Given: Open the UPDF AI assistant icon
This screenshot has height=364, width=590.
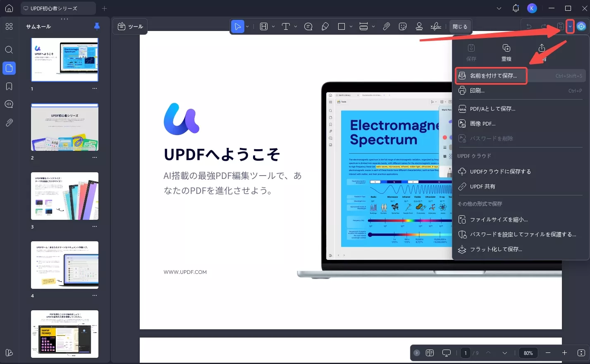Looking at the screenshot, I should (581, 26).
